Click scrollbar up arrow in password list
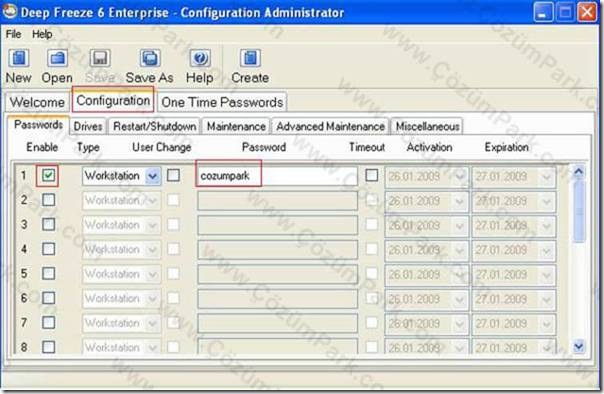Image resolution: width=604 pixels, height=394 pixels. click(x=579, y=172)
